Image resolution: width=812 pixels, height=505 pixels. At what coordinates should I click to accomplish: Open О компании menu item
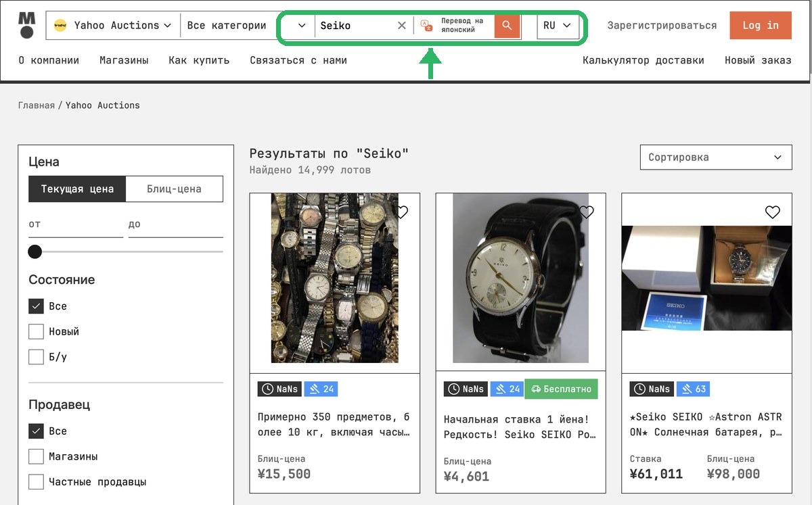tap(49, 60)
